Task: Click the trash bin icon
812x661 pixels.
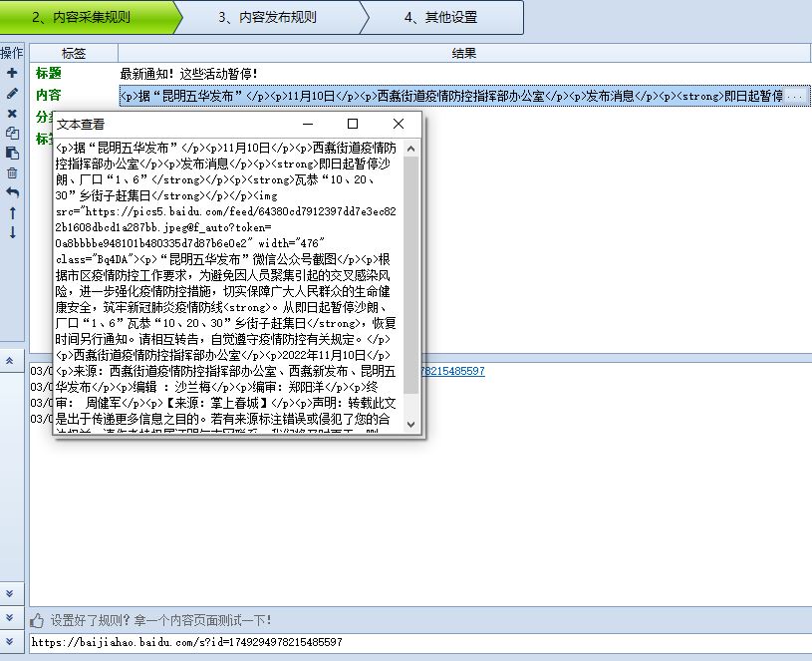Action: tap(12, 172)
